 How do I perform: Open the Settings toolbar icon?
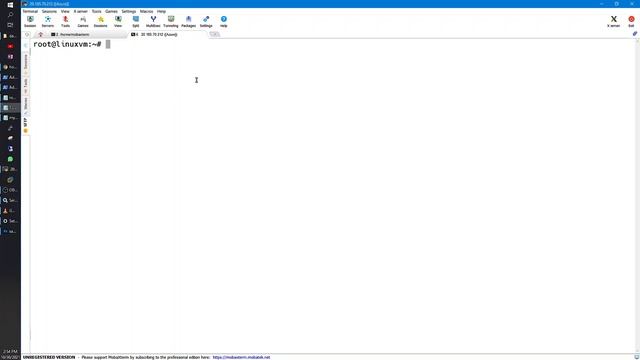point(206,21)
